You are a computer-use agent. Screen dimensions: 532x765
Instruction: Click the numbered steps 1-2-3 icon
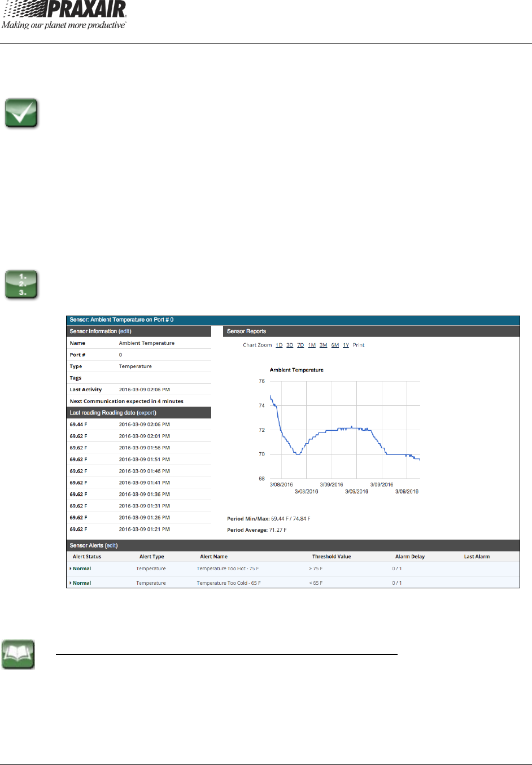21,285
